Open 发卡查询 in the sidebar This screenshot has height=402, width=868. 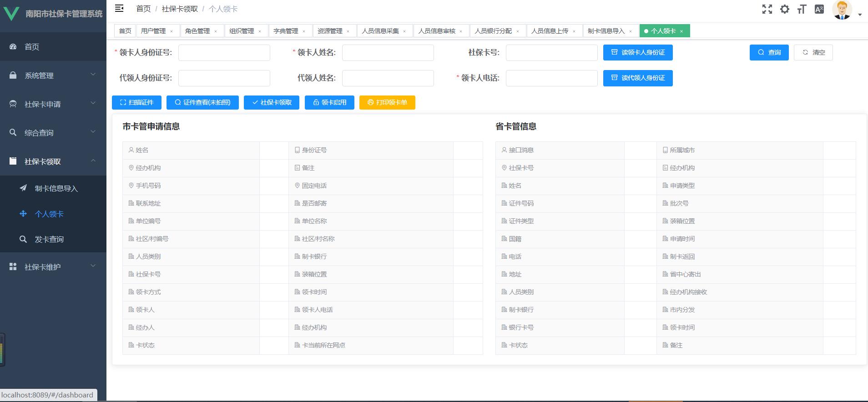tap(53, 239)
